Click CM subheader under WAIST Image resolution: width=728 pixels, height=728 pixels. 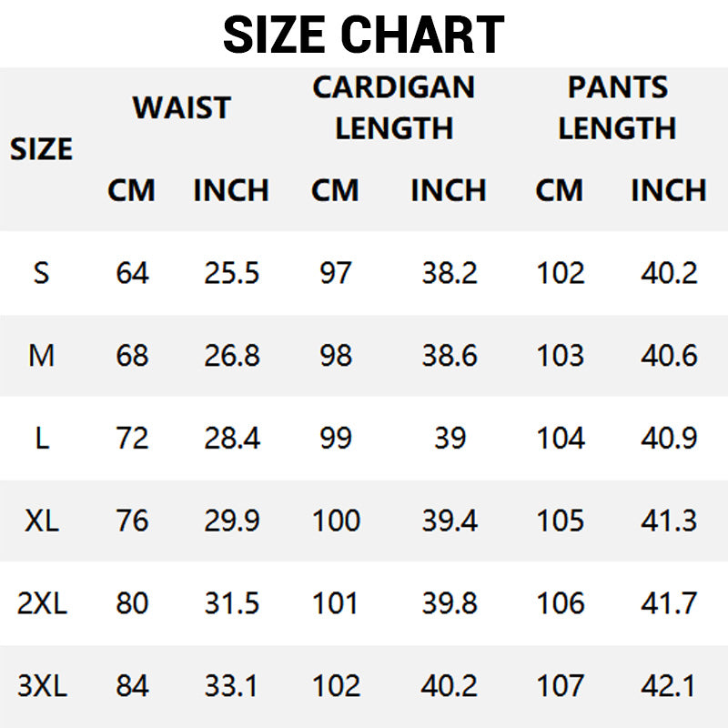pyautogui.click(x=132, y=190)
